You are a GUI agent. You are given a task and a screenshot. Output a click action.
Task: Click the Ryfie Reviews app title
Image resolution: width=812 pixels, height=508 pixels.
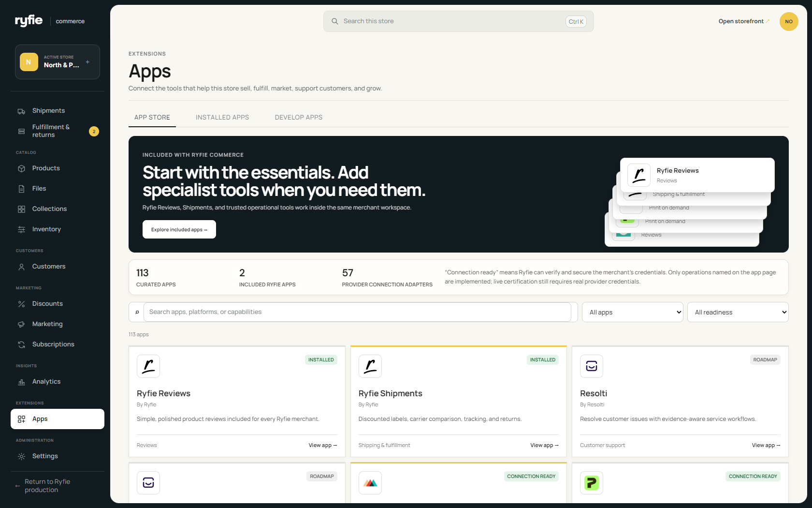click(163, 393)
